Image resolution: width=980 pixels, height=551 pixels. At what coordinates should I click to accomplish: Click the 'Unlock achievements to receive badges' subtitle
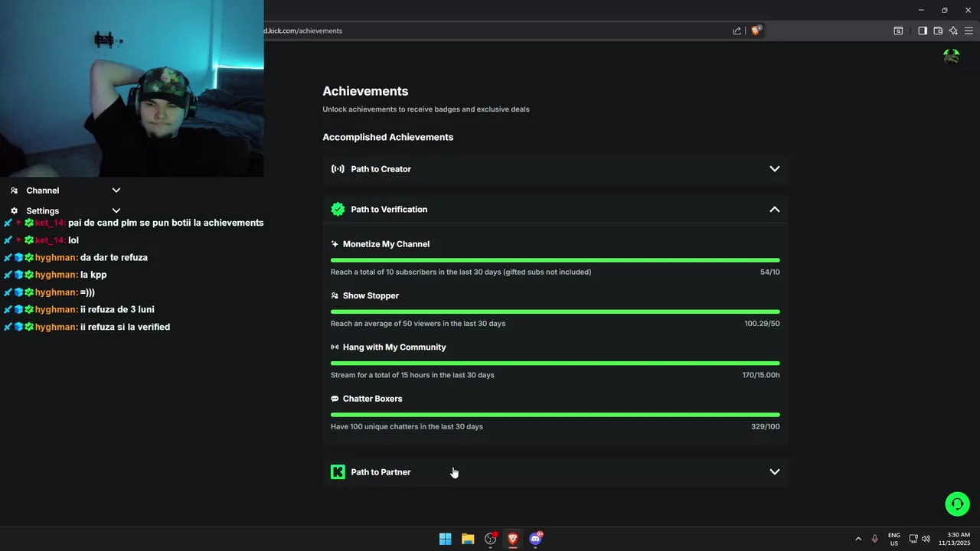pyautogui.click(x=426, y=109)
